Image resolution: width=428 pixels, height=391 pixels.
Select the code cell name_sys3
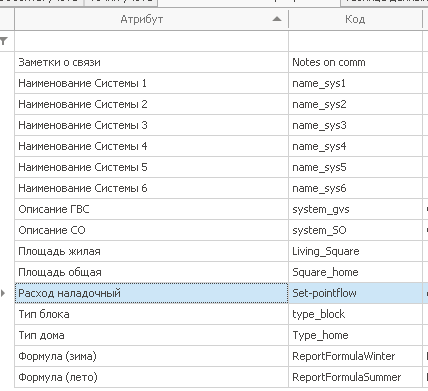tap(355, 125)
